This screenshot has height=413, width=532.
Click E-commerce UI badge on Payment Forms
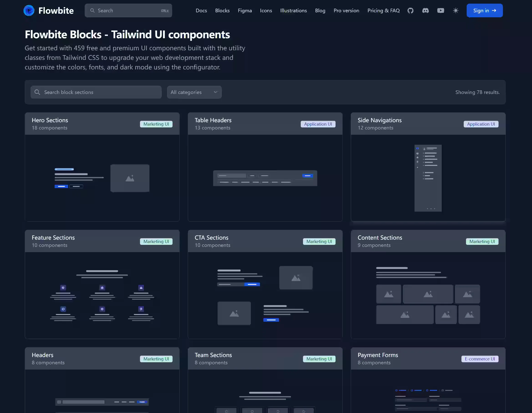pyautogui.click(x=480, y=359)
